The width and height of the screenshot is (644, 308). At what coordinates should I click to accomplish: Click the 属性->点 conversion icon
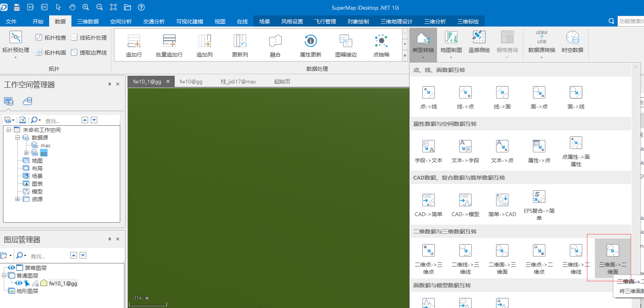[x=539, y=151]
